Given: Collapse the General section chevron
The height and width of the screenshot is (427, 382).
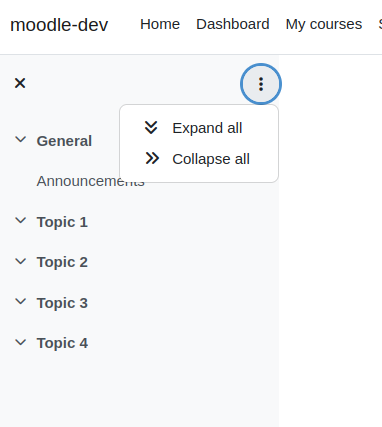Looking at the screenshot, I should pyautogui.click(x=21, y=139).
